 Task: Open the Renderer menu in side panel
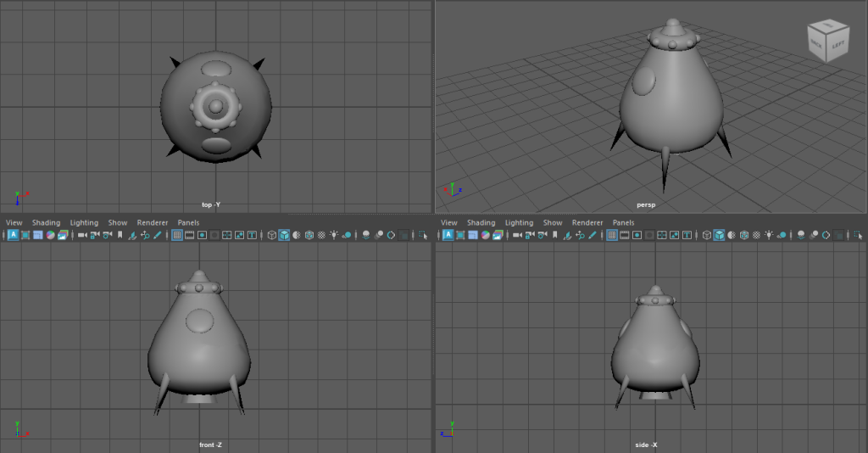587,223
